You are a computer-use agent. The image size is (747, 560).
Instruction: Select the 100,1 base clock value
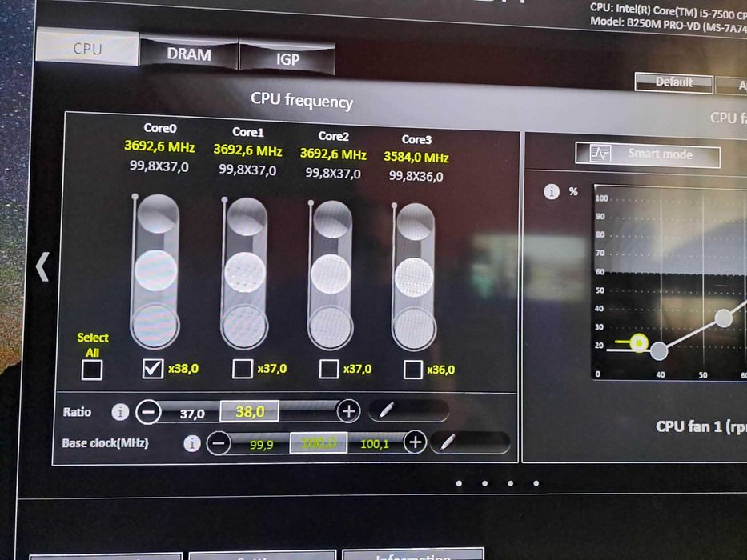pos(375,444)
